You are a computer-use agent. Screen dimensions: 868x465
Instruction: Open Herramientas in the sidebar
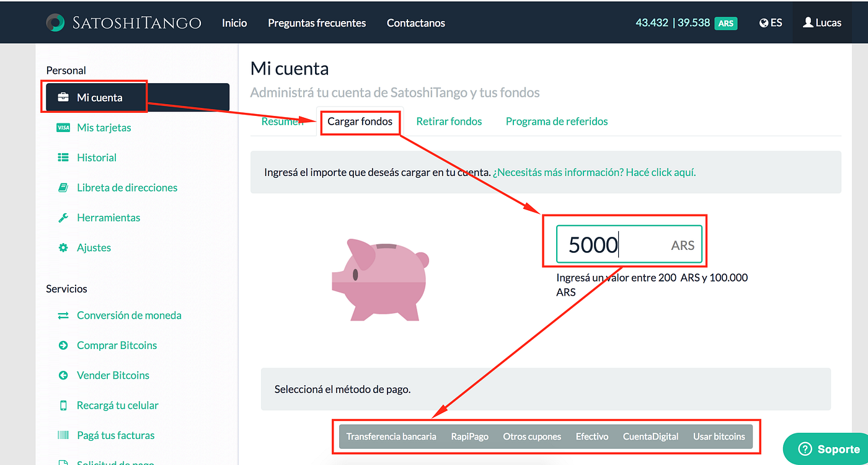108,218
